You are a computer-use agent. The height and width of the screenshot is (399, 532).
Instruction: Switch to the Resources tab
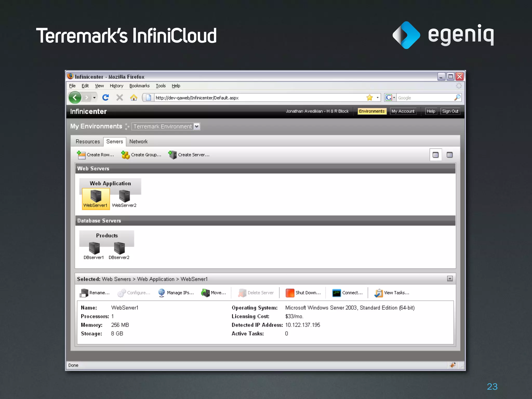pos(88,142)
